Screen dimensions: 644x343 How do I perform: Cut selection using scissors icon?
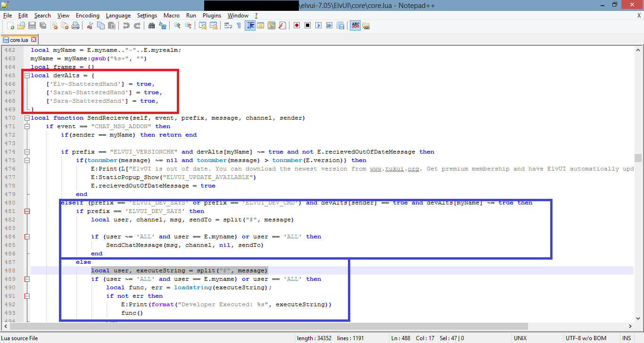[90, 25]
